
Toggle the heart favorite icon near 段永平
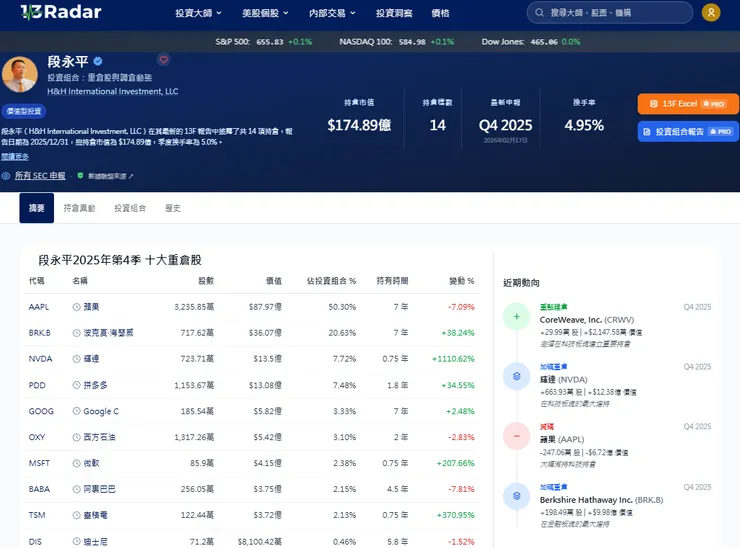click(x=164, y=60)
